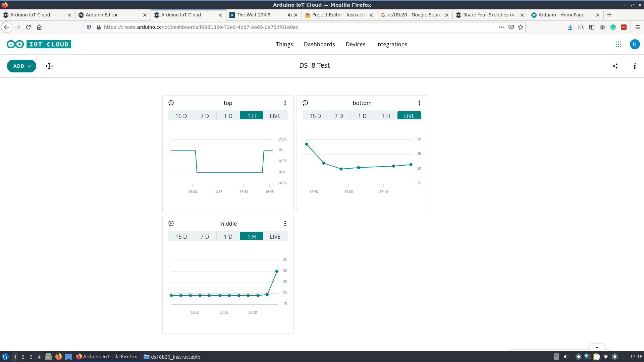Navigate to Things section

tap(284, 44)
